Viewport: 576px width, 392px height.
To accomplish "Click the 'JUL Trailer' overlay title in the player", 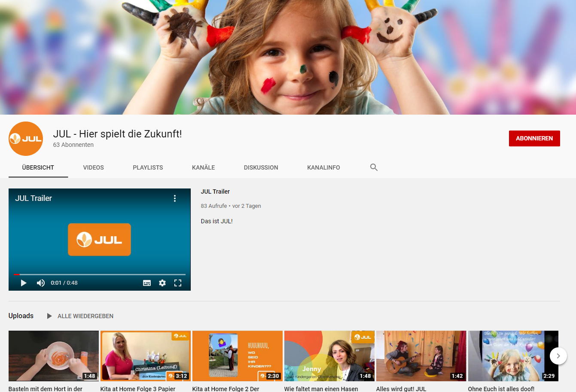I will [x=34, y=198].
